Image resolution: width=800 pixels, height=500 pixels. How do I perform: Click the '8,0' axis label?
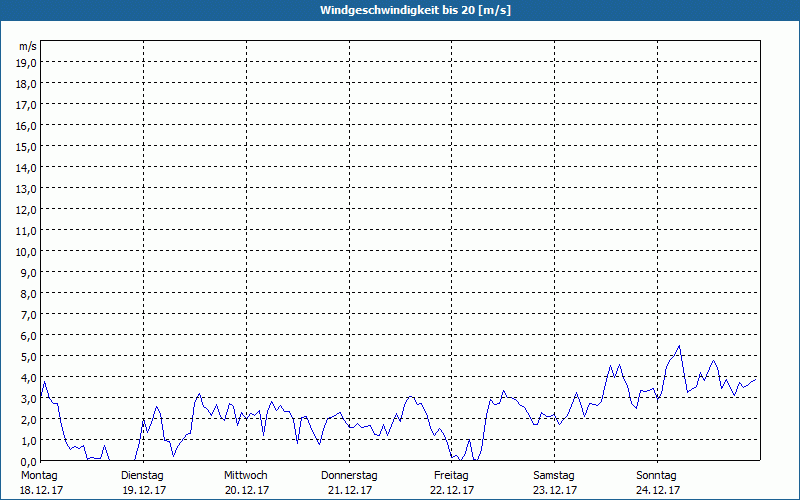pyautogui.click(x=29, y=294)
